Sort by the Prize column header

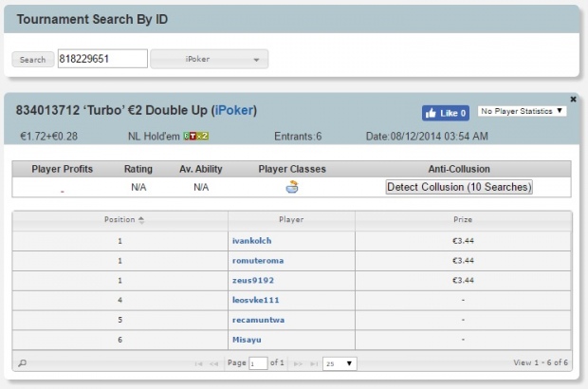click(463, 220)
